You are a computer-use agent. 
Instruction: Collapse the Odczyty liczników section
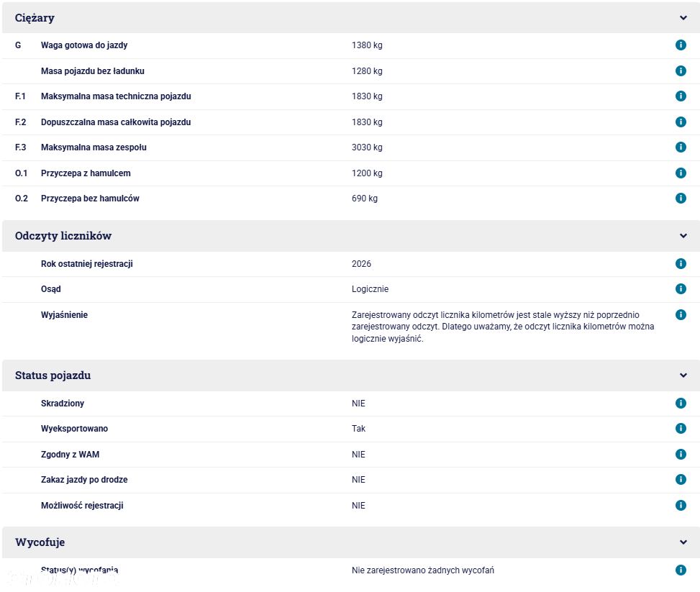point(683,236)
